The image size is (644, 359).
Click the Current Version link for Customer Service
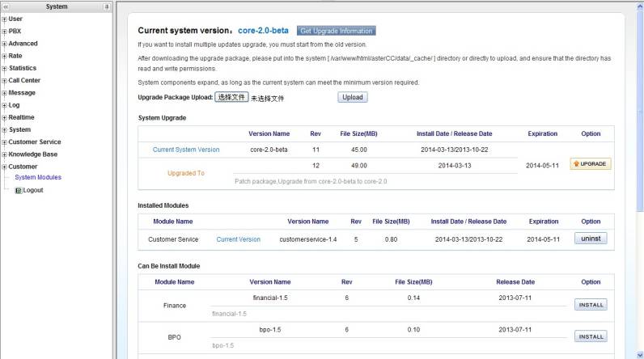[x=239, y=239]
